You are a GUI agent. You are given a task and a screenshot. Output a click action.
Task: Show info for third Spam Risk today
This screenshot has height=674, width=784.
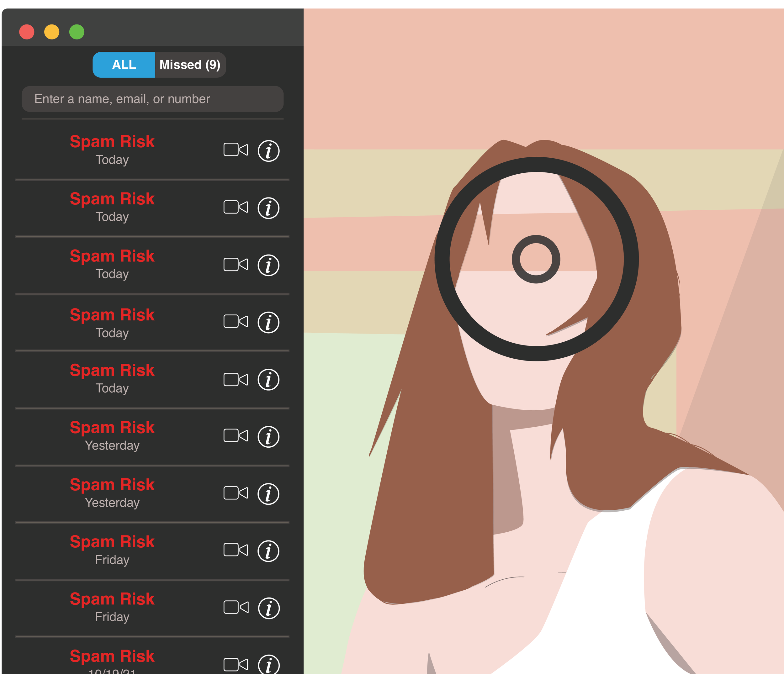point(268,265)
